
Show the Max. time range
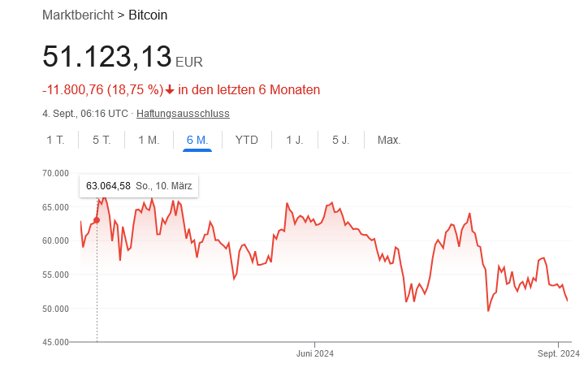[389, 140]
